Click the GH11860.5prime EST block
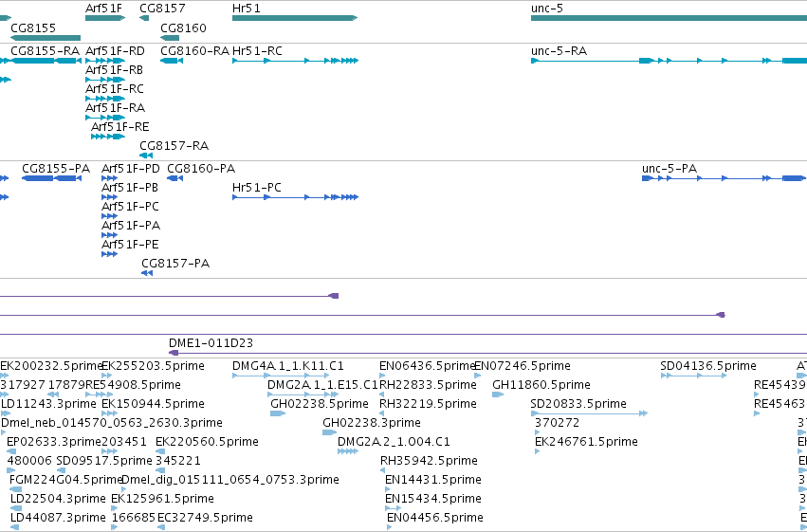 coord(498,394)
